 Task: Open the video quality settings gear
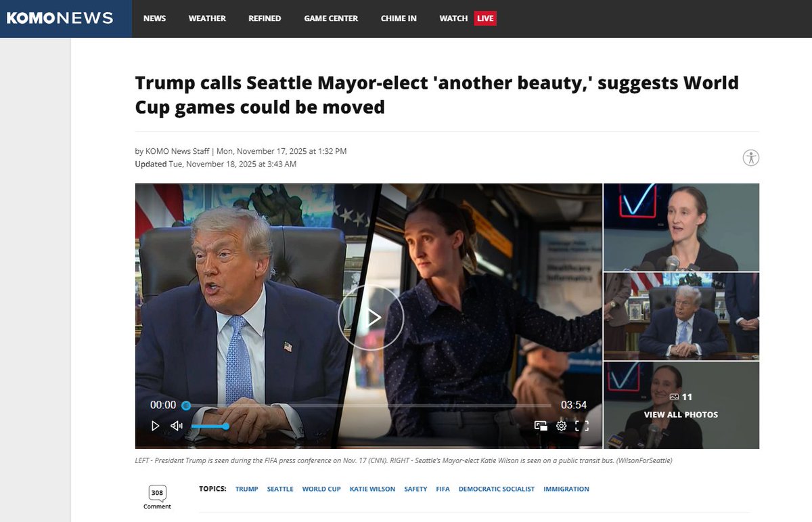pos(561,426)
